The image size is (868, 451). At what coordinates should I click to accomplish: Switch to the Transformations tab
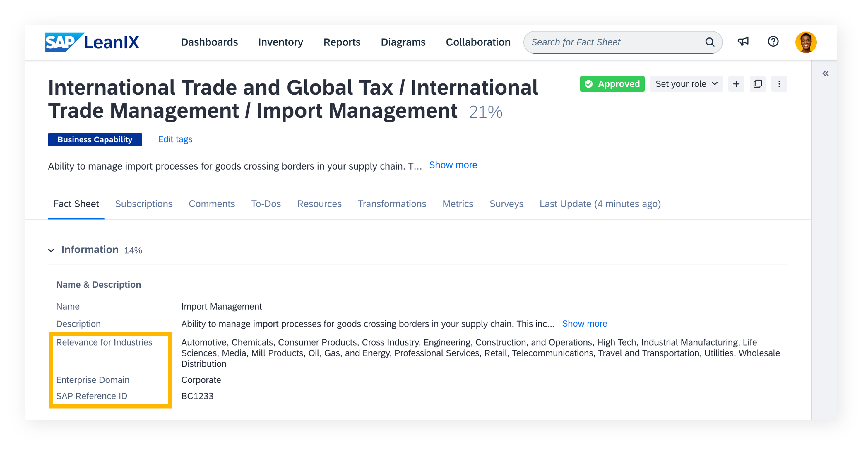pyautogui.click(x=391, y=204)
